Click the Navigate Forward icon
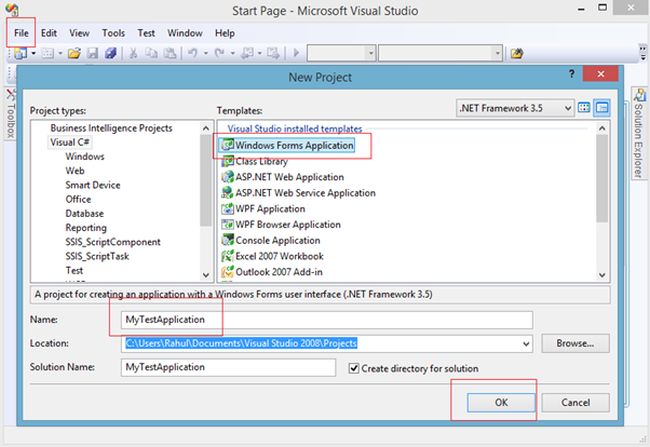This screenshot has width=650, height=447. click(x=273, y=53)
